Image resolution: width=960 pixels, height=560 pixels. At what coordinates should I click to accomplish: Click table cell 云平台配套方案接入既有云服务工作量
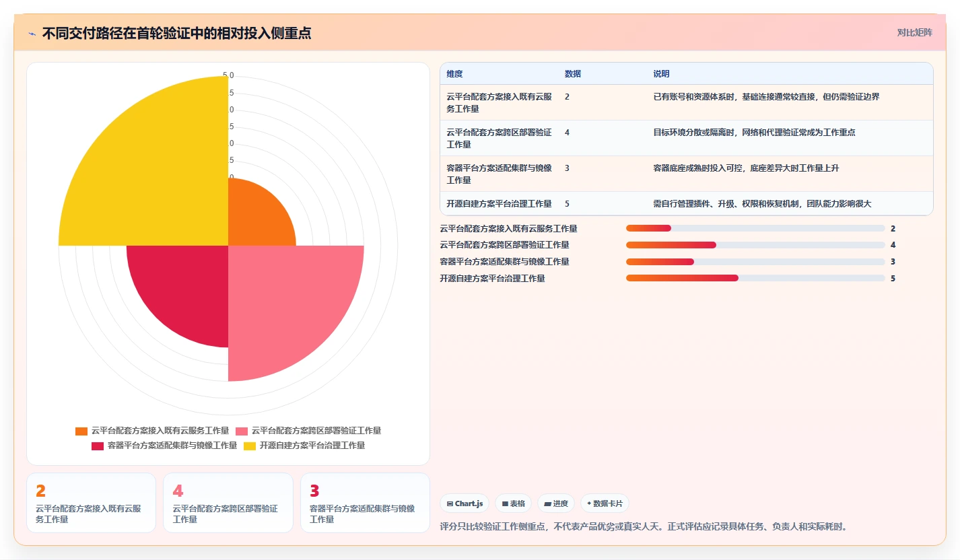click(x=499, y=102)
